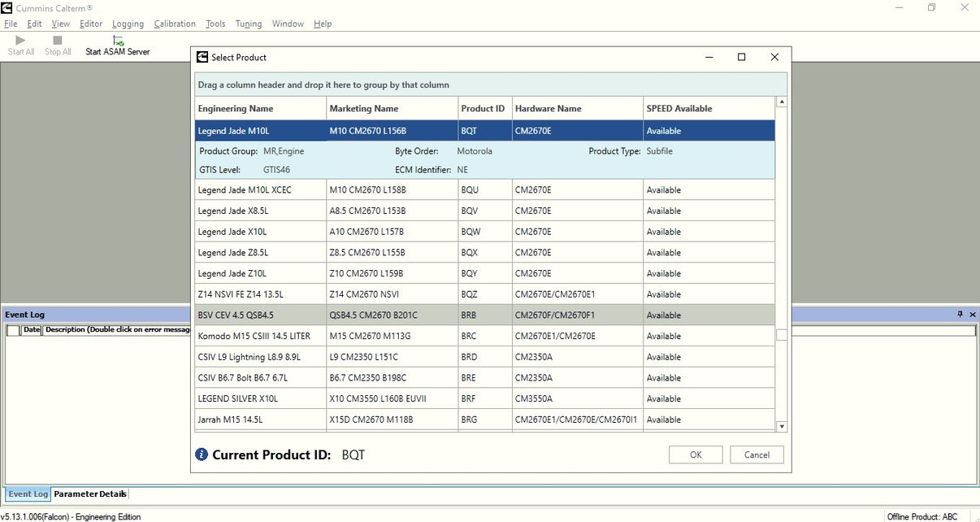
Task: Open the Calibration menu
Action: click(x=175, y=24)
